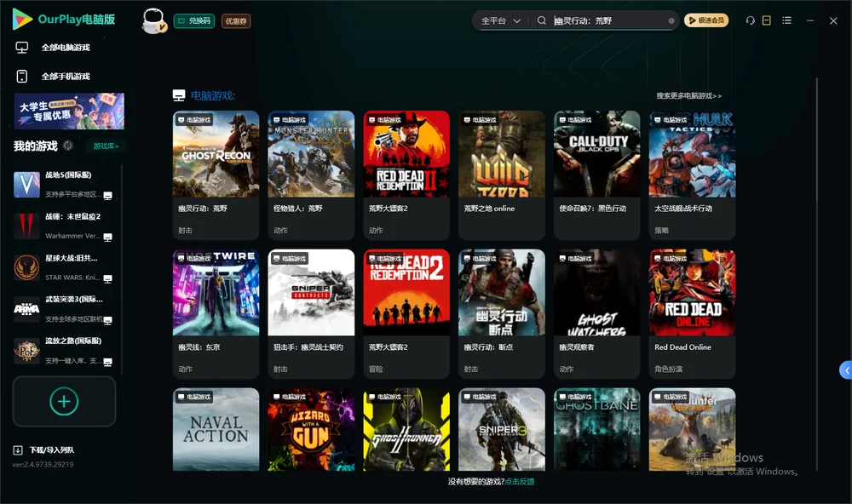The image size is (852, 504).
Task: Open Sniper Ghost Warrior 3 card
Action: click(502, 429)
